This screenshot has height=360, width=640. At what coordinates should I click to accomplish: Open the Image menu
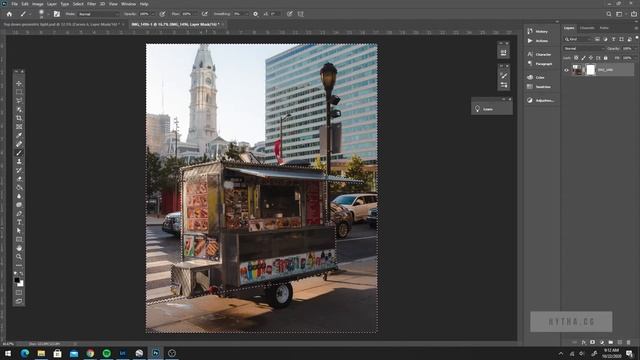pyautogui.click(x=38, y=4)
